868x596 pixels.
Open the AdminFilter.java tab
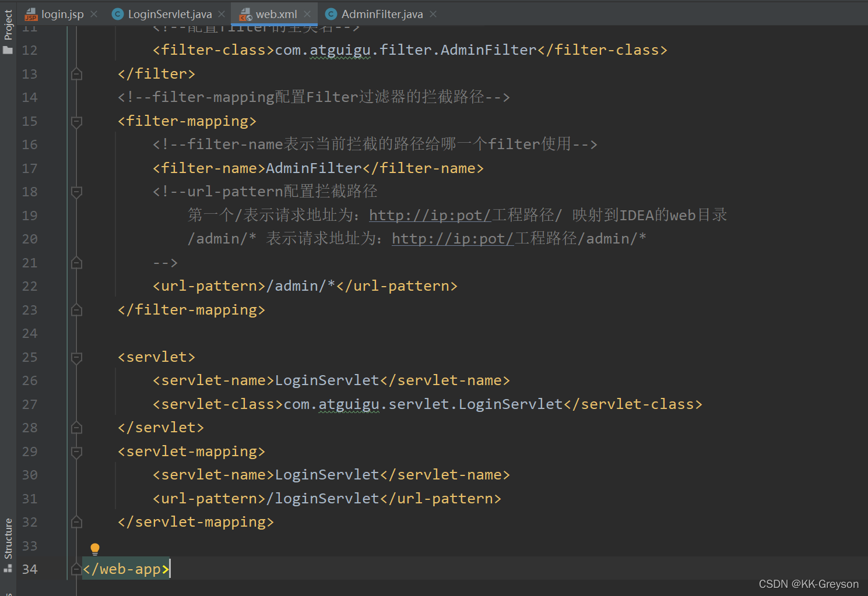point(382,14)
